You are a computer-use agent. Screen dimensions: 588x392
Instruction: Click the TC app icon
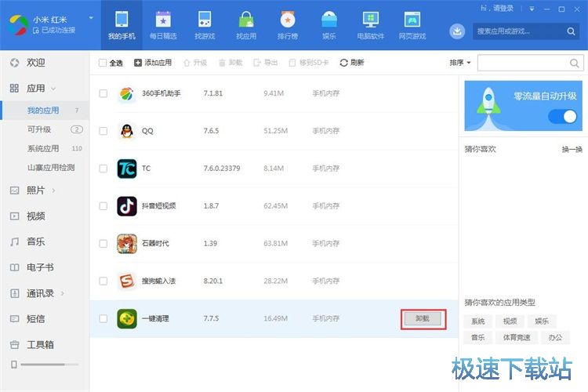point(127,169)
